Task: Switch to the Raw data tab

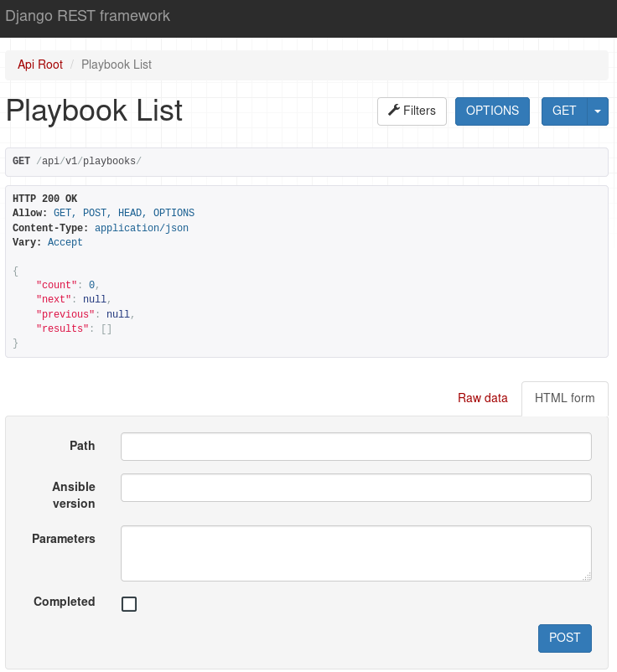Action: 482,398
